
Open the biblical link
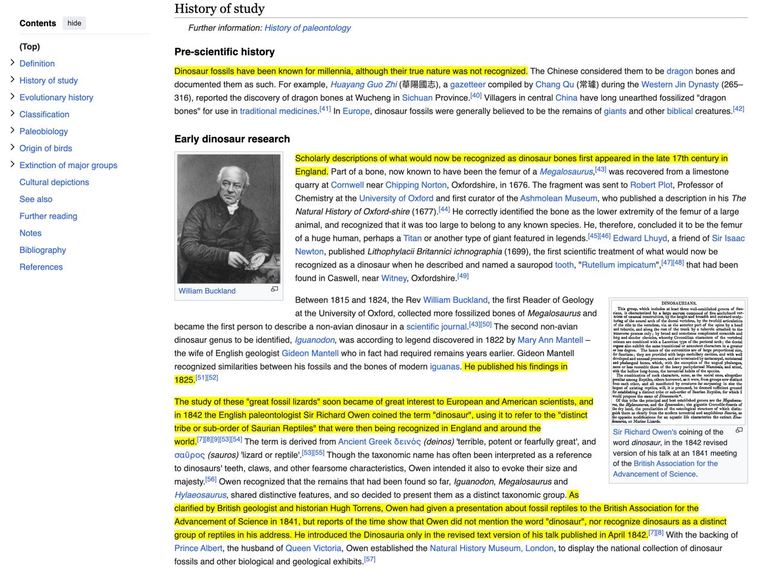point(679,111)
